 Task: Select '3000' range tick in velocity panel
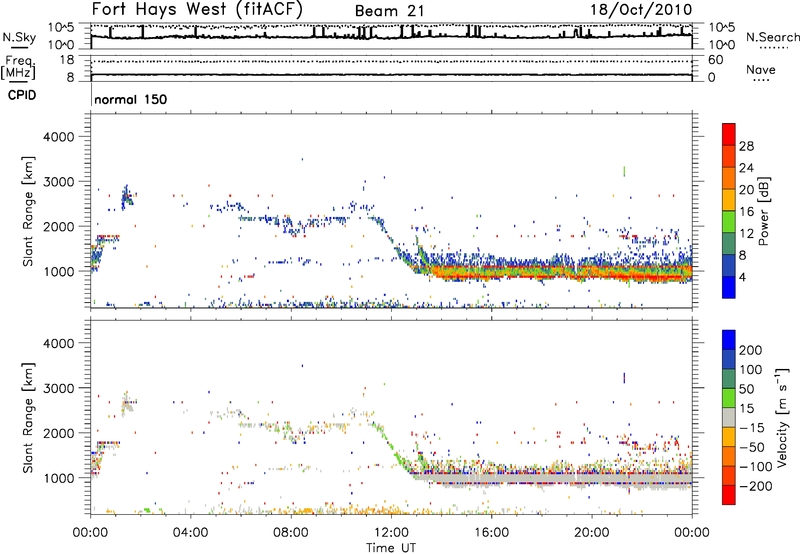tap(59, 388)
